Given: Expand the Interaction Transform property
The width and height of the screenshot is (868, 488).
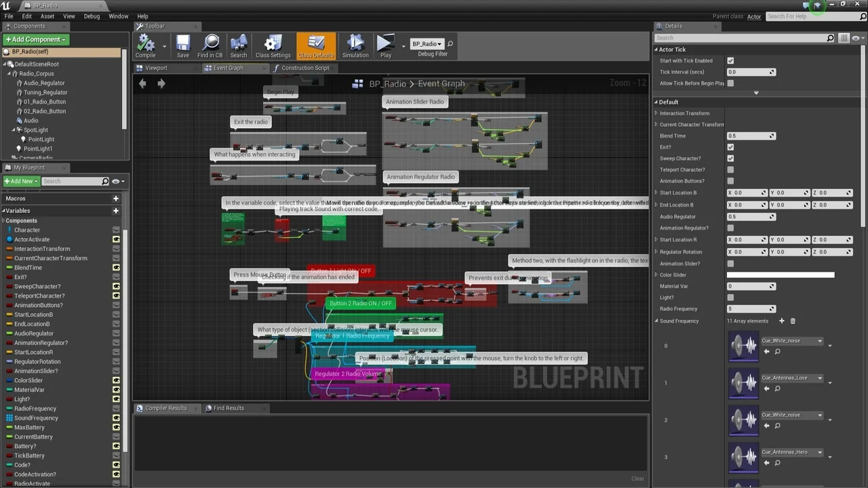Looking at the screenshot, I should [x=656, y=113].
